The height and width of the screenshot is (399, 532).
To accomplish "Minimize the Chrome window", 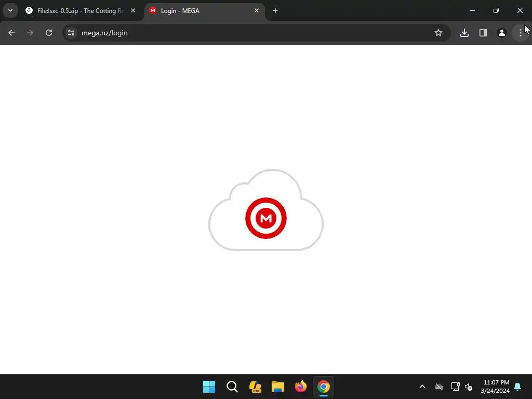I will 472,10.
